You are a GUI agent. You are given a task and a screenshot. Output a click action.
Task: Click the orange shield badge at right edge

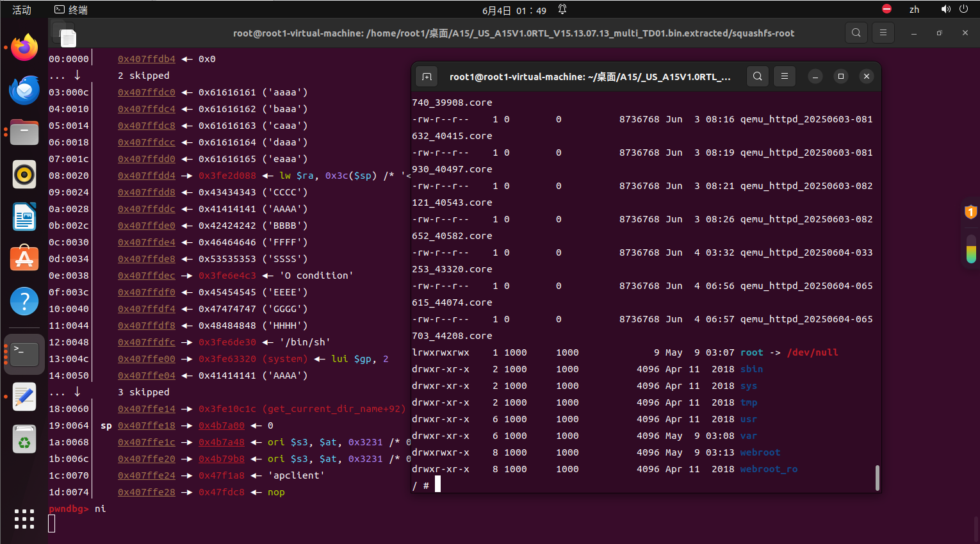point(971,212)
